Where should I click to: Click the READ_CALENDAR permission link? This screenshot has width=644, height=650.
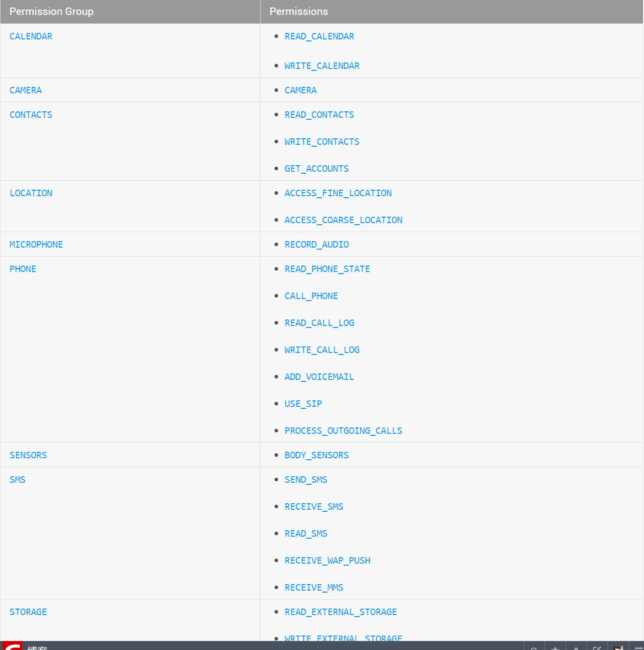320,36
